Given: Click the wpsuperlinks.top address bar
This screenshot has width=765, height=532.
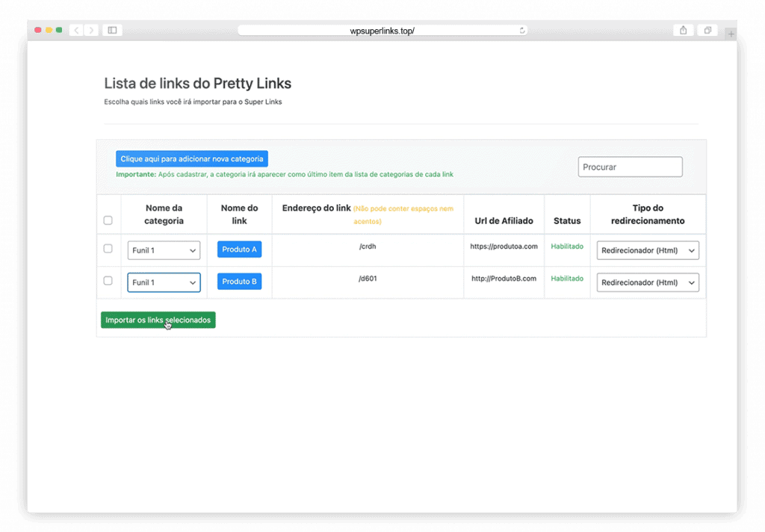Looking at the screenshot, I should 382,31.
